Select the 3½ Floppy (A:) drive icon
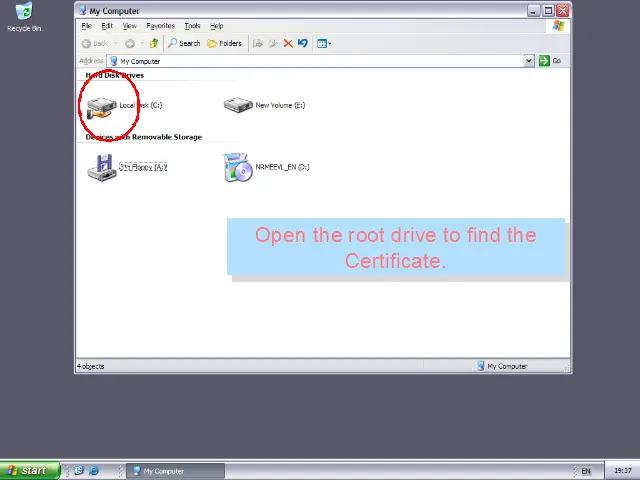 point(102,168)
